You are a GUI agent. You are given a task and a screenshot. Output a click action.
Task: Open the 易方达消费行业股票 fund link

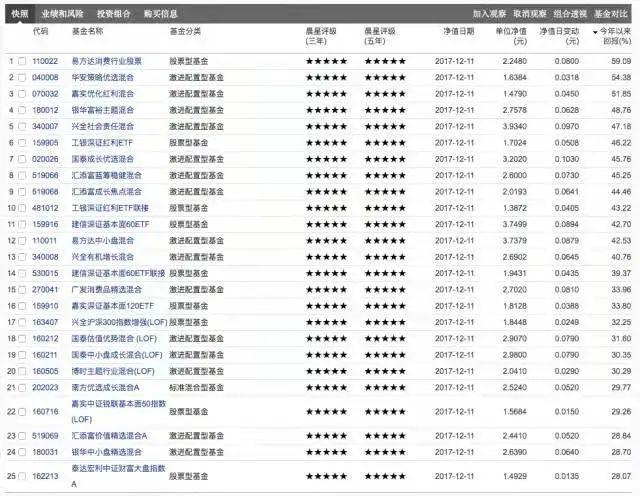(107, 61)
